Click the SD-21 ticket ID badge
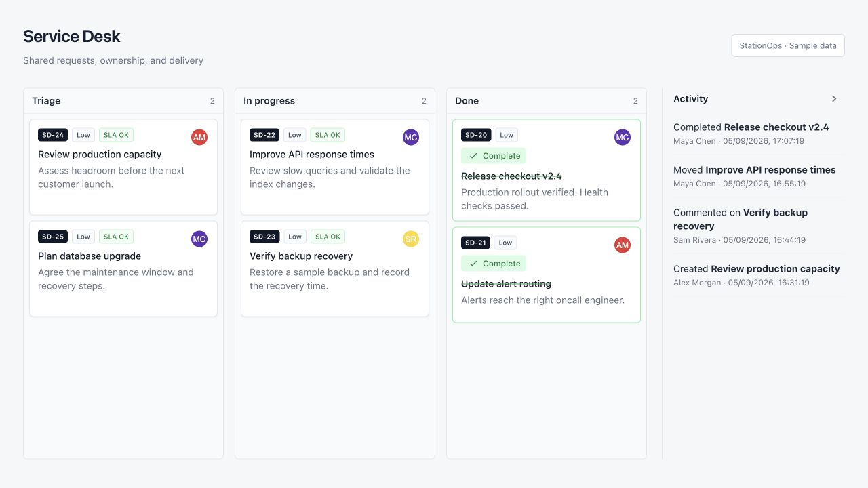This screenshot has width=868, height=488. point(476,243)
